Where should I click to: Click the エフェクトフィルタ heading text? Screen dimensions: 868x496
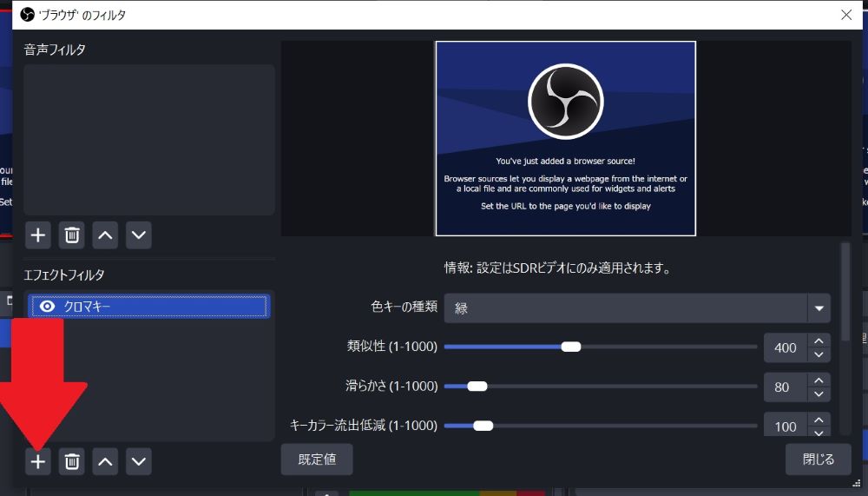click(64, 274)
